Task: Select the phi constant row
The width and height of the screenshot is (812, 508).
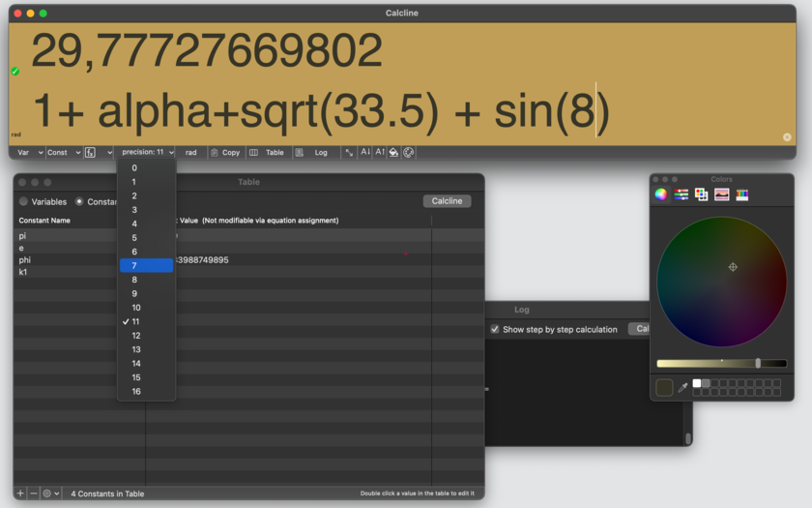Action: tap(248, 259)
